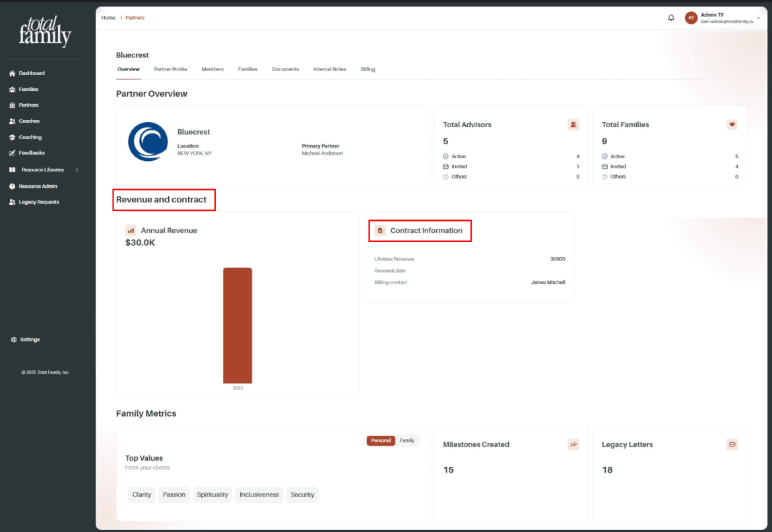This screenshot has width=772, height=532.
Task: Click the Total Families heart icon
Action: (x=732, y=125)
